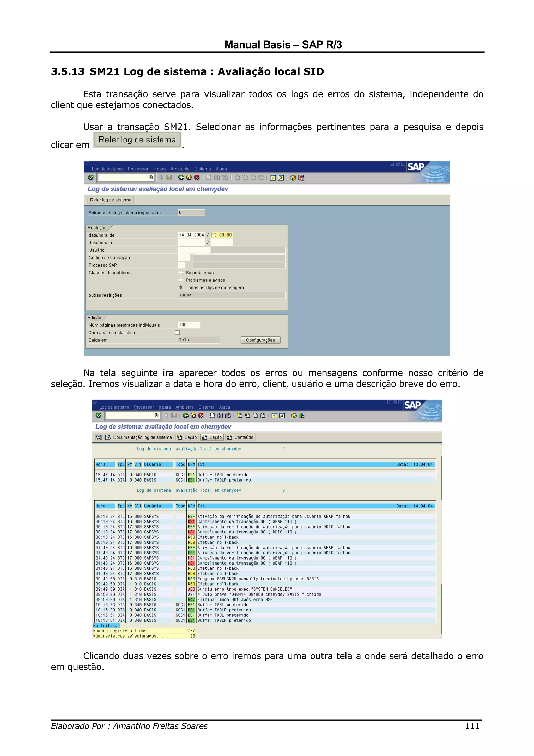Click the Saída em field showing Tela
Screen dimensions: 534x756
coord(199,340)
